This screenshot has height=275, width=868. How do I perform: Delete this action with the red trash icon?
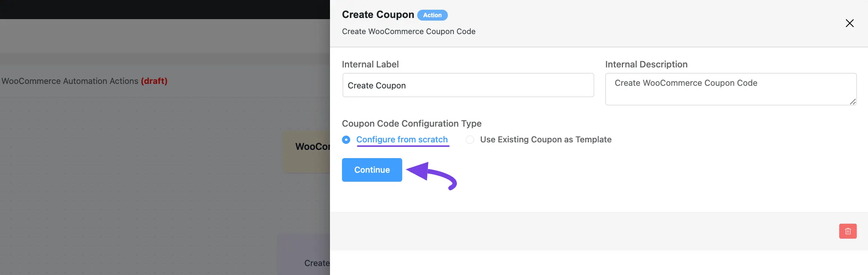848,231
